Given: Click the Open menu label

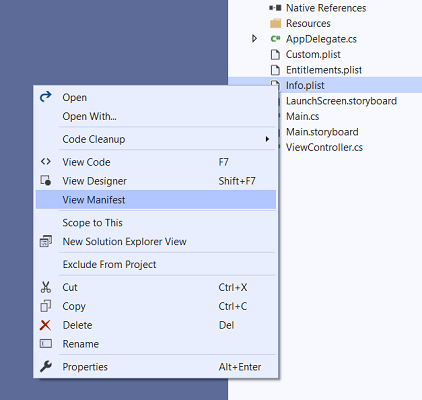Looking at the screenshot, I should (x=74, y=98).
